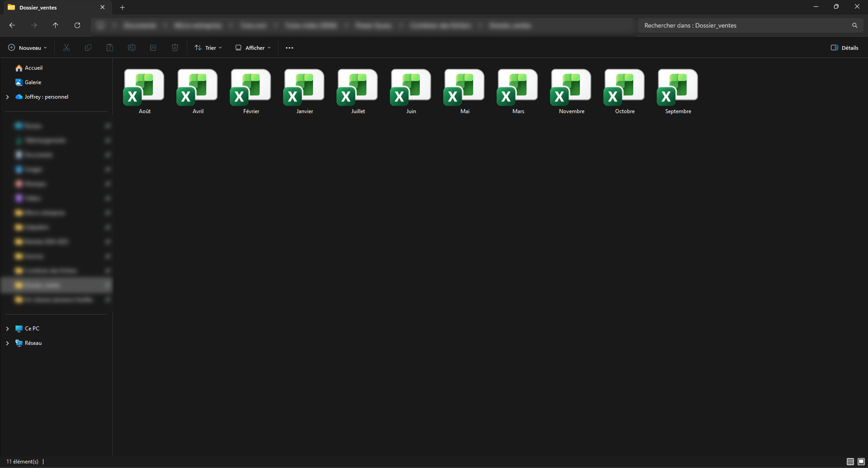
Task: Switch to large icons view in status bar
Action: click(861, 461)
